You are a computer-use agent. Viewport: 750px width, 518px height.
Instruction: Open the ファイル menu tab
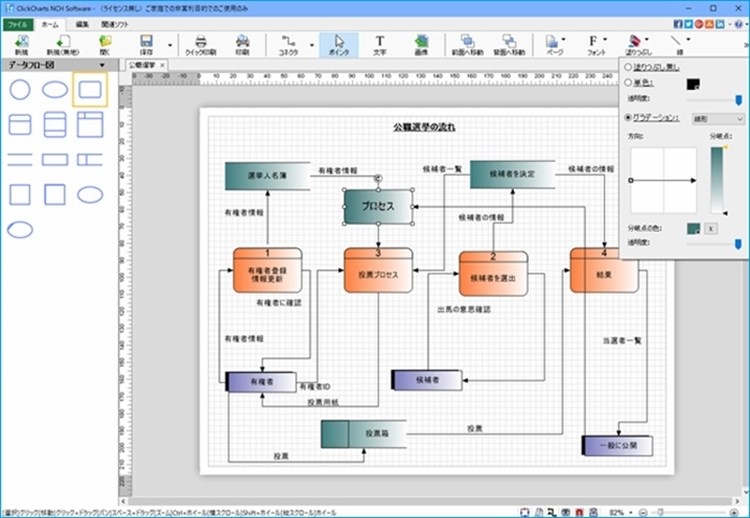click(x=18, y=24)
